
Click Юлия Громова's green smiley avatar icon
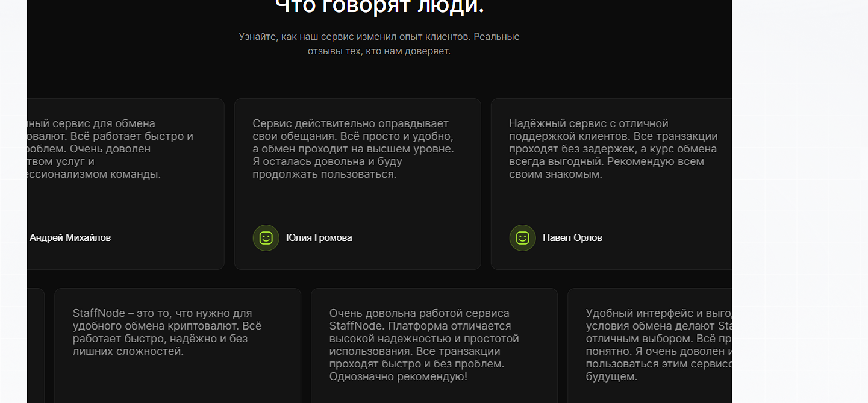coord(266,238)
